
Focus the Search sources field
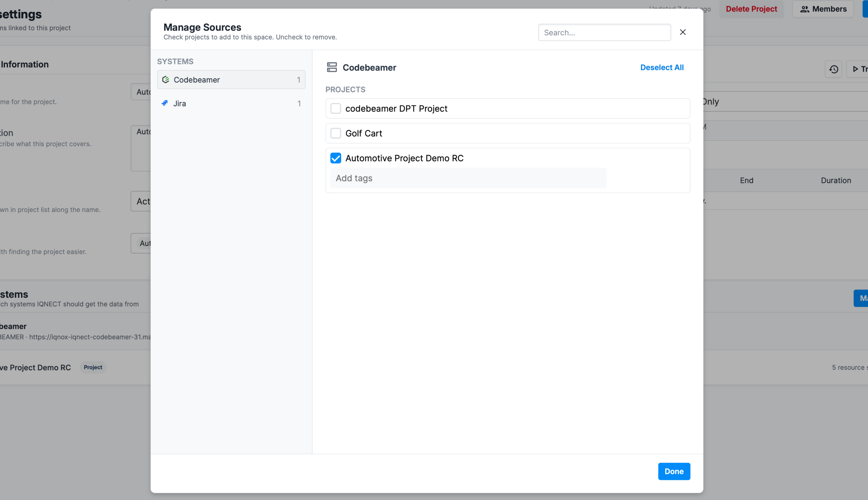605,32
